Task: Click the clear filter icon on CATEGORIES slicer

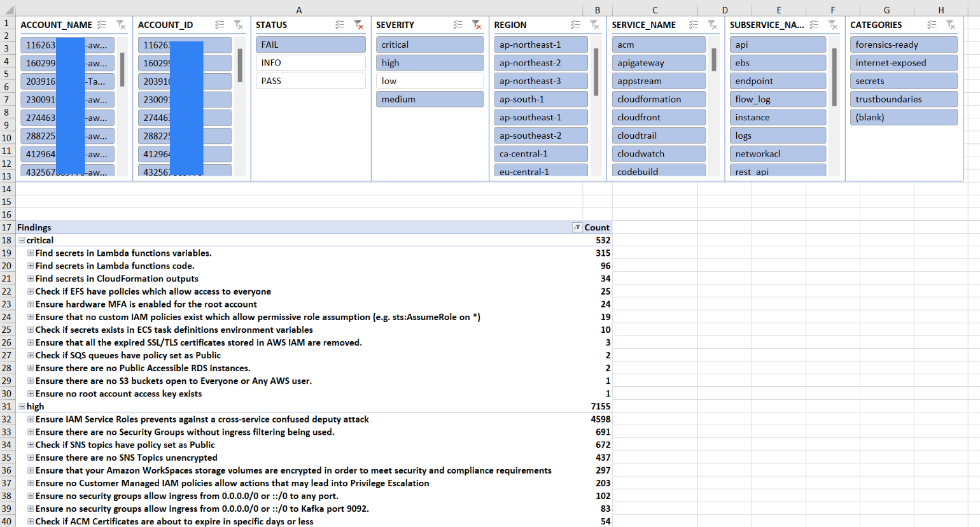Action: [x=950, y=25]
